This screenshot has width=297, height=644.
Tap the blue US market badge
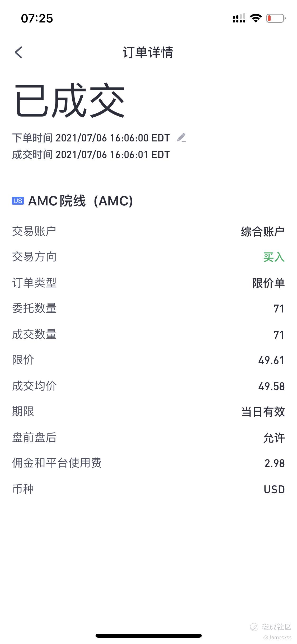pos(18,201)
